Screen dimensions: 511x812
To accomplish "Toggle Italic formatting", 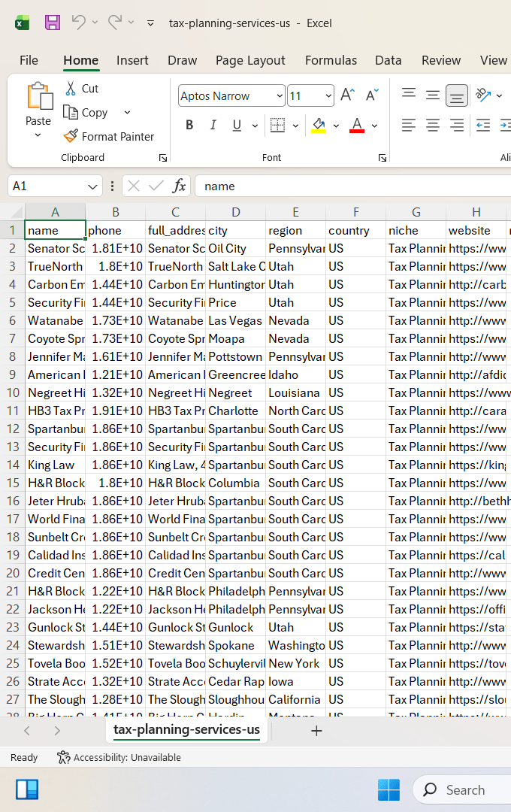I will (x=213, y=125).
